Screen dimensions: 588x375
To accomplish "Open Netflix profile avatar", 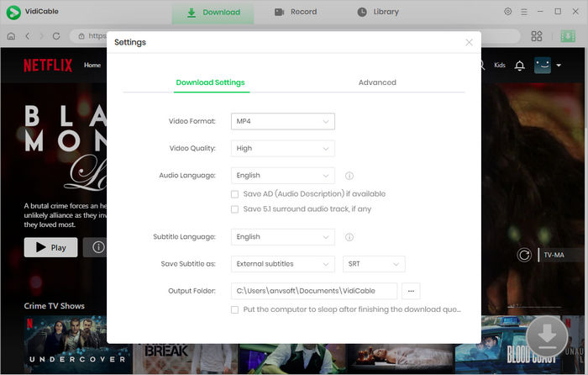I will click(x=543, y=66).
